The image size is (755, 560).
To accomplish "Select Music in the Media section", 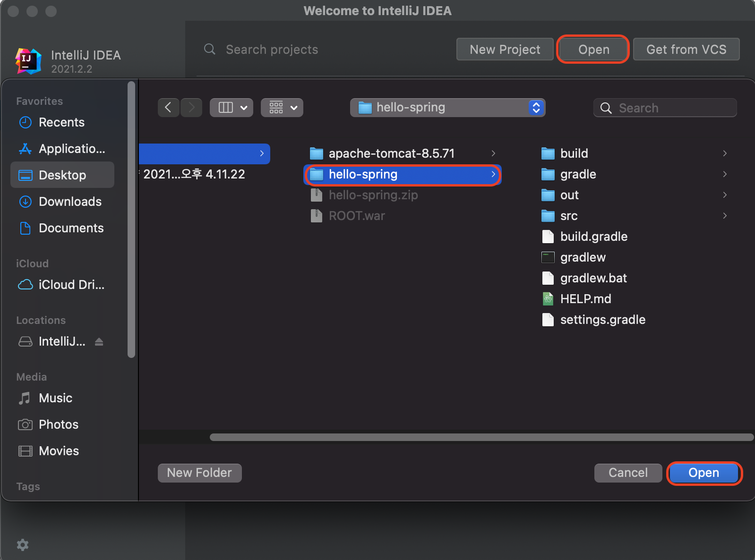I will click(x=62, y=398).
